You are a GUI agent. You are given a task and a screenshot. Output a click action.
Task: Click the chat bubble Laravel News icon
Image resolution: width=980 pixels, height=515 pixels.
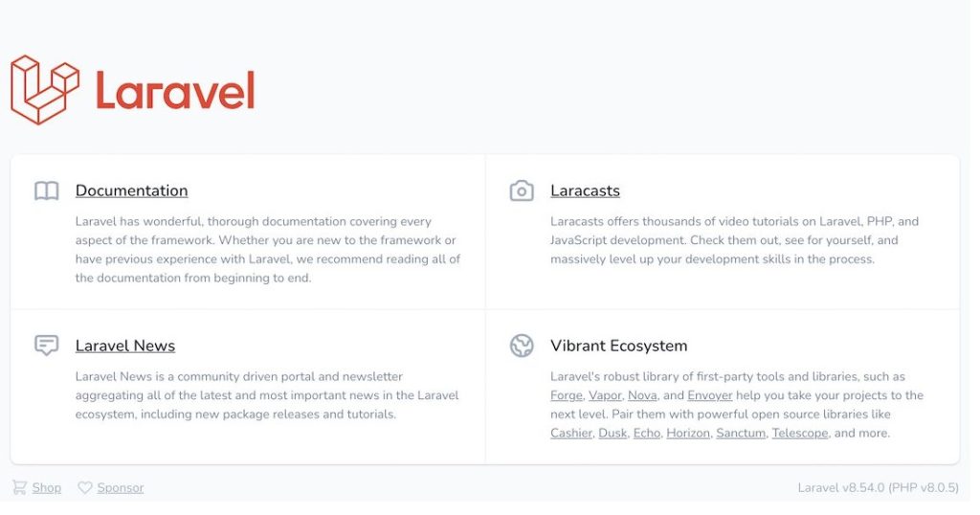click(x=46, y=346)
